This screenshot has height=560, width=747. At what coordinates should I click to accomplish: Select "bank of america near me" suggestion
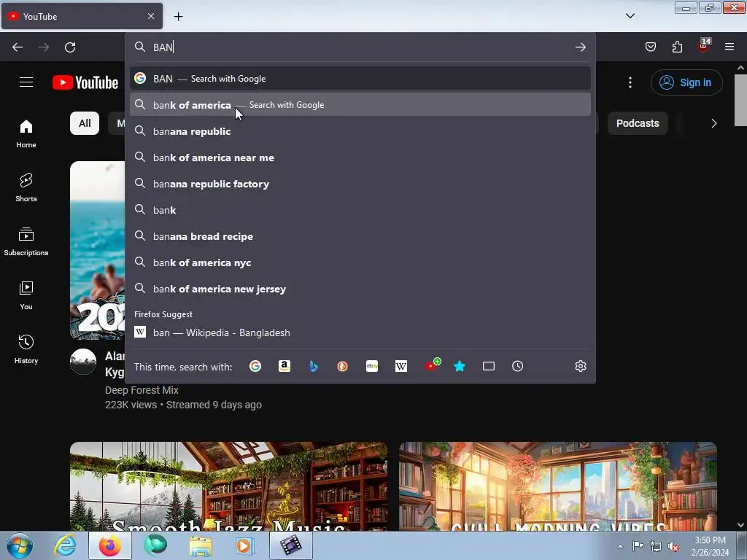(360, 157)
